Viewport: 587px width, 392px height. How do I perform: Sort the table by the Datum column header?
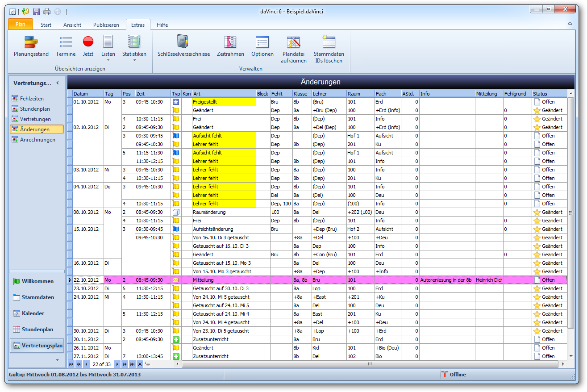click(88, 94)
